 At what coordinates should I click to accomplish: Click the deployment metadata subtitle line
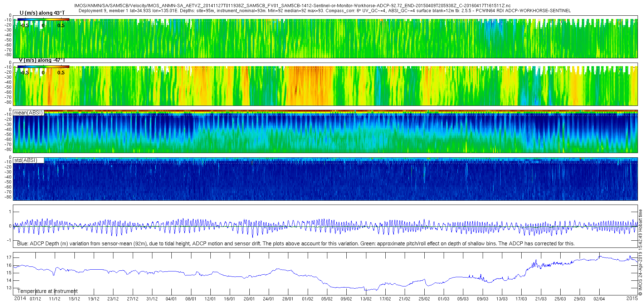pyautogui.click(x=325, y=11)
